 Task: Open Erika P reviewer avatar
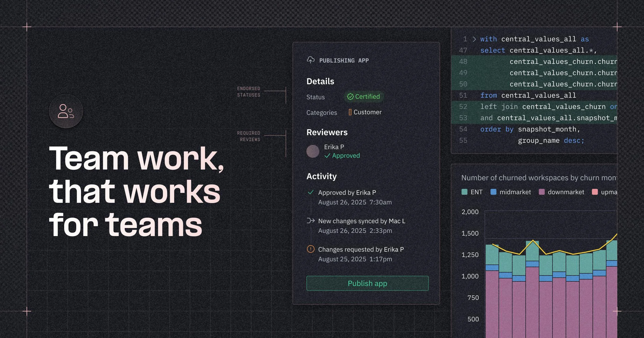[x=313, y=151]
